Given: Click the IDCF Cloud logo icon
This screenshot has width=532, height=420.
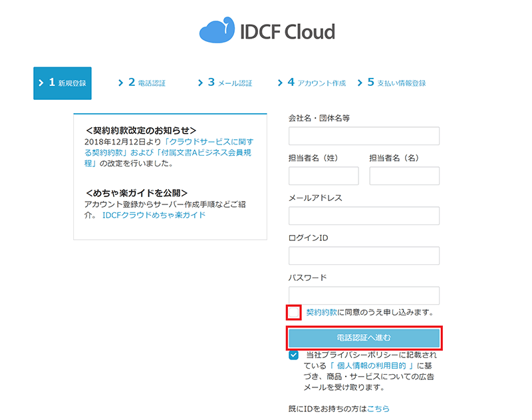Looking at the screenshot, I should point(218,31).
